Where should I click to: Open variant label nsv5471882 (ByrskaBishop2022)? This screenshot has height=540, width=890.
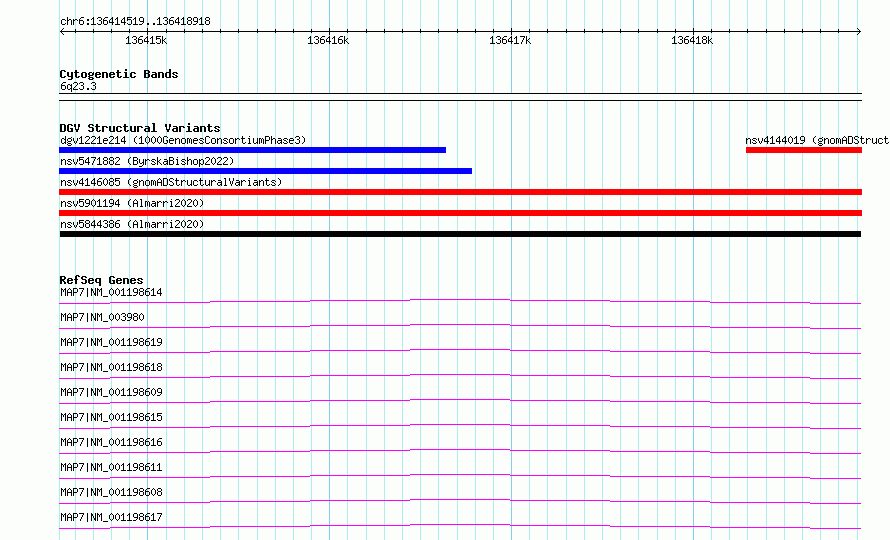[147, 161]
